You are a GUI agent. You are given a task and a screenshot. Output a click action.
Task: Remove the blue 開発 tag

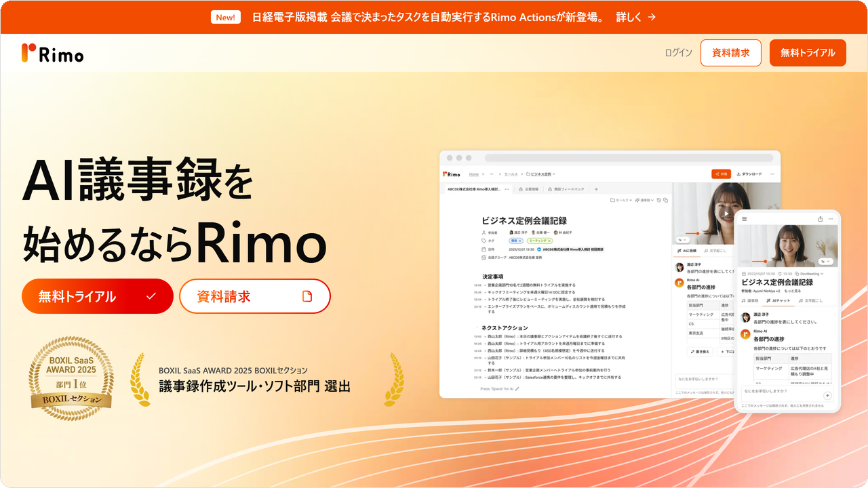pyautogui.click(x=520, y=241)
